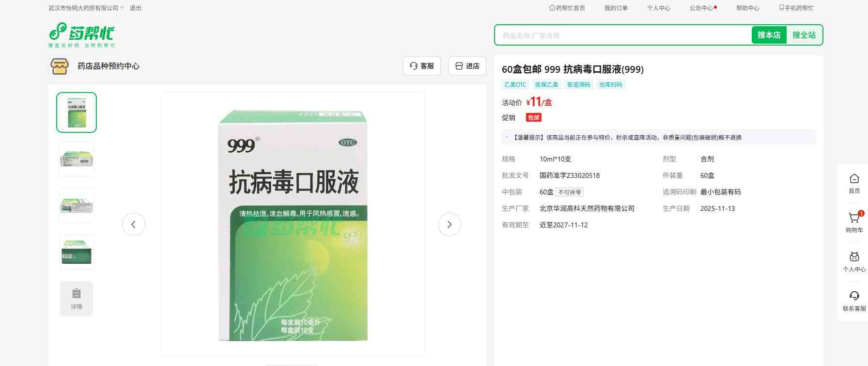The image size is (868, 366).
Task: Open personal center icon in right sidebar
Action: tap(854, 257)
